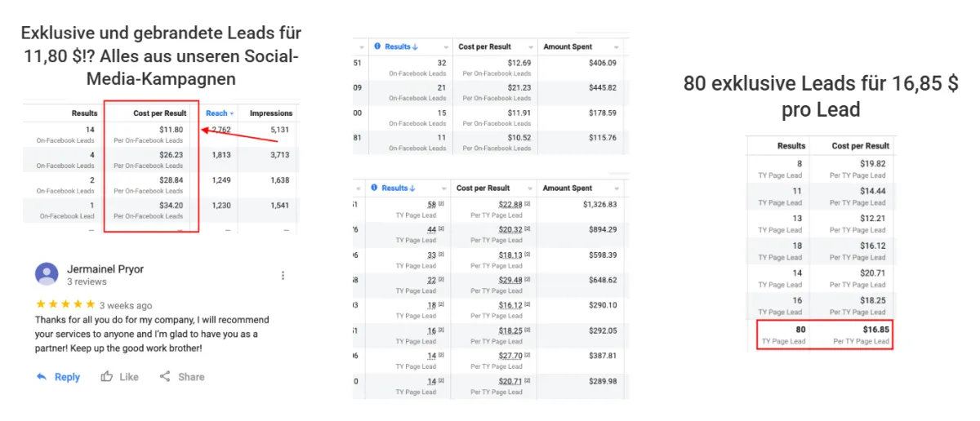The image size is (980, 421).
Task: Click the $11.80 cost per result cell
Action: [x=171, y=130]
